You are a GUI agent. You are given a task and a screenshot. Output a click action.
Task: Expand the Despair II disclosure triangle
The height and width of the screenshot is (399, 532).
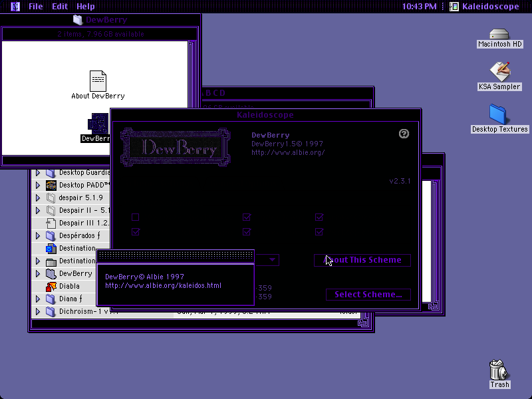38,210
